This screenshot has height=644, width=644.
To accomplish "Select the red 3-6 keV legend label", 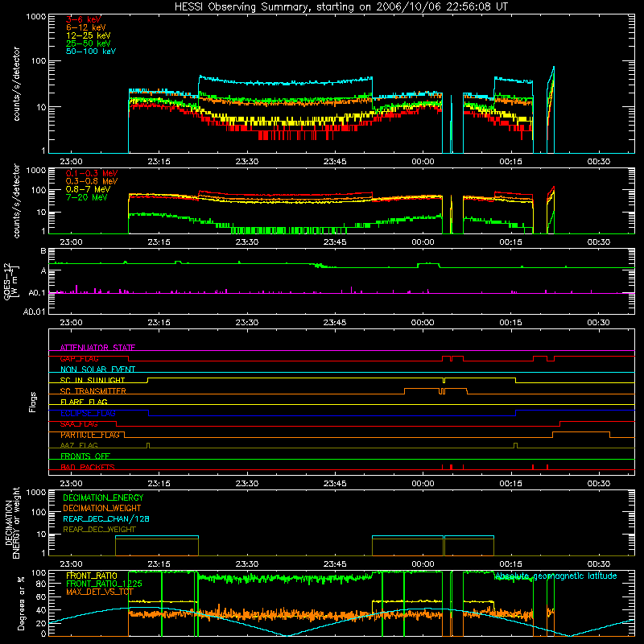I will 84,19.
